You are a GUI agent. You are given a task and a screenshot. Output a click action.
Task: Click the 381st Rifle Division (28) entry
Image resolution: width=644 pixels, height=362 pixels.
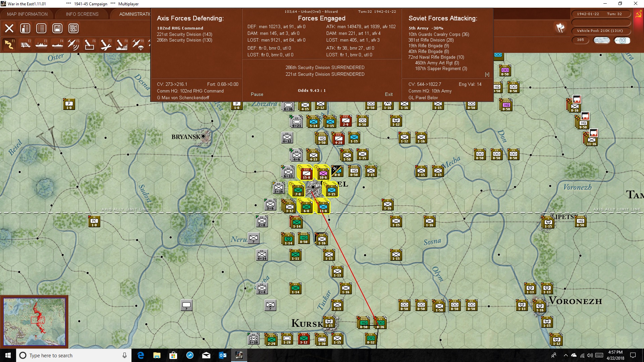(x=431, y=40)
